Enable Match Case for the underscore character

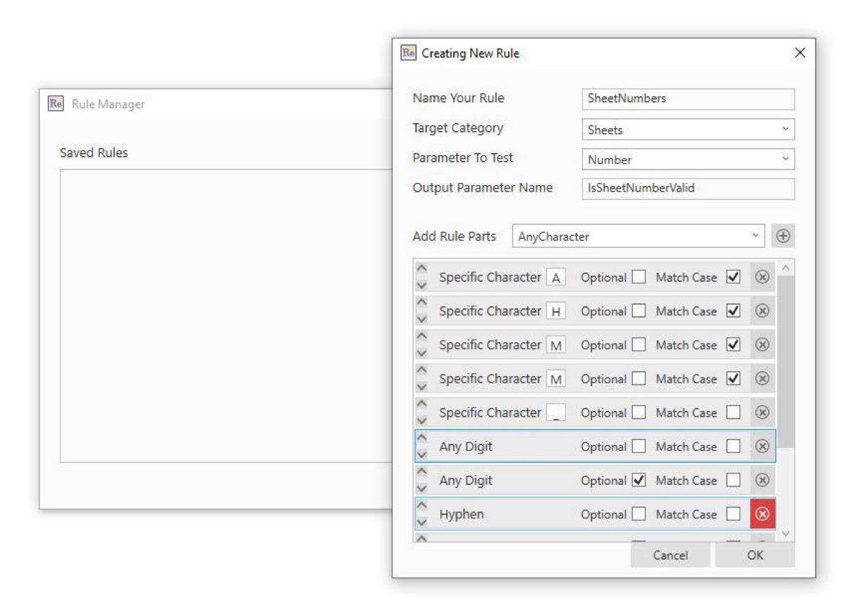(x=733, y=413)
